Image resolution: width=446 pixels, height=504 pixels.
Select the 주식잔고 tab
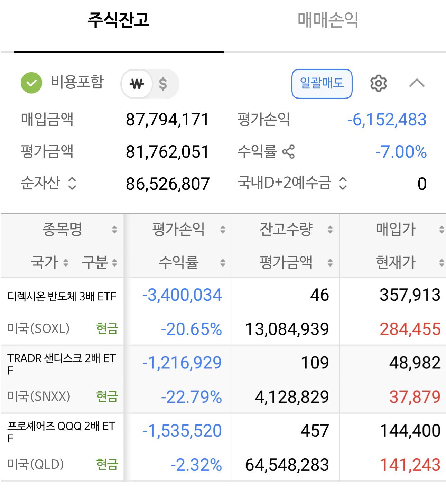(x=119, y=20)
